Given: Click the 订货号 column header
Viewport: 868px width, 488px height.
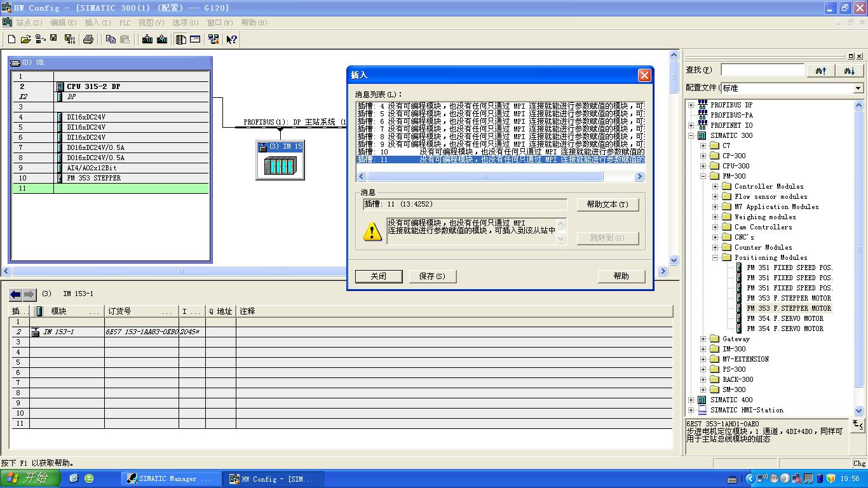Looking at the screenshot, I should click(142, 311).
